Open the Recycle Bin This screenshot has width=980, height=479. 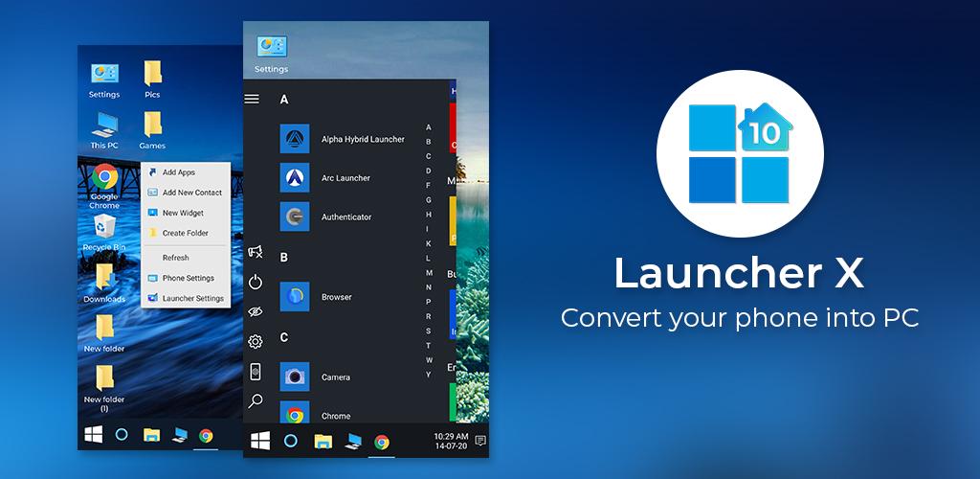(104, 233)
